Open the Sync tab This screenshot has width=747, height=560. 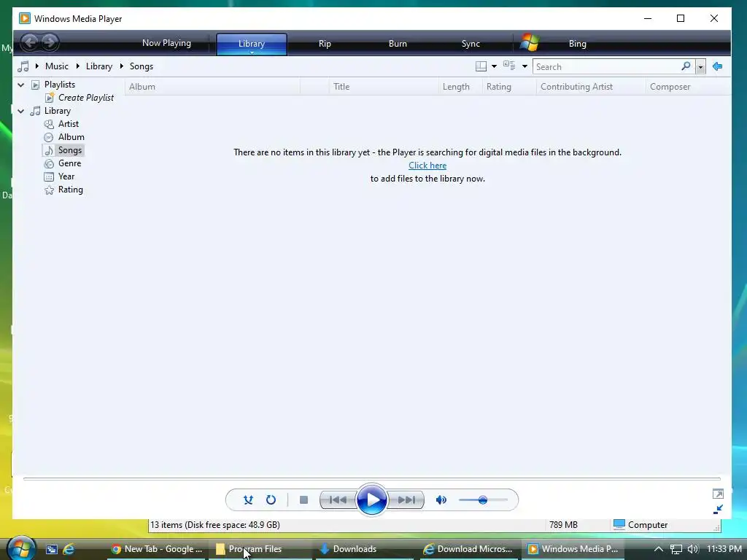[x=471, y=43]
